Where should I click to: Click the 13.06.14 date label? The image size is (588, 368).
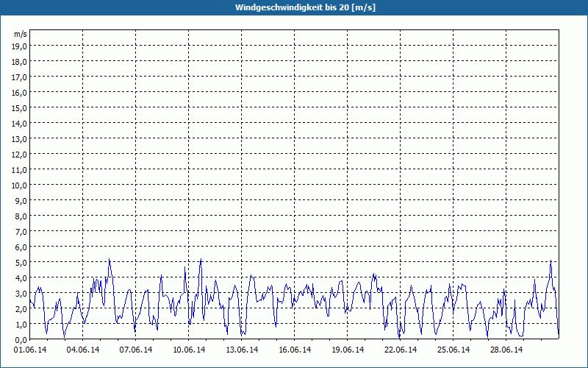pyautogui.click(x=242, y=350)
